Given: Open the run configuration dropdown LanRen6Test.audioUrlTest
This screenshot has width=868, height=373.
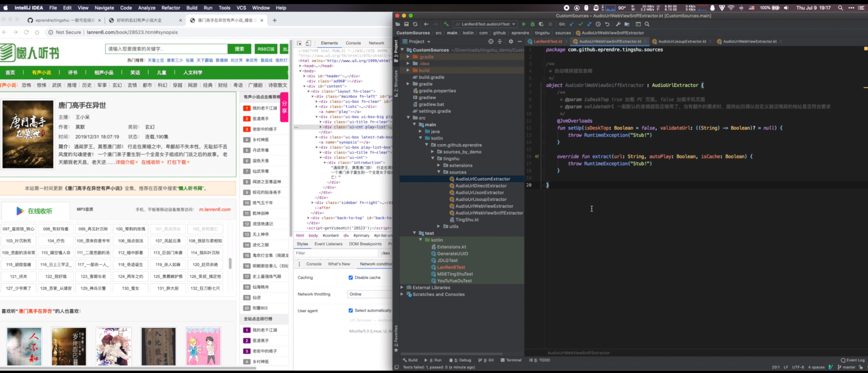Looking at the screenshot, I should (x=488, y=24).
